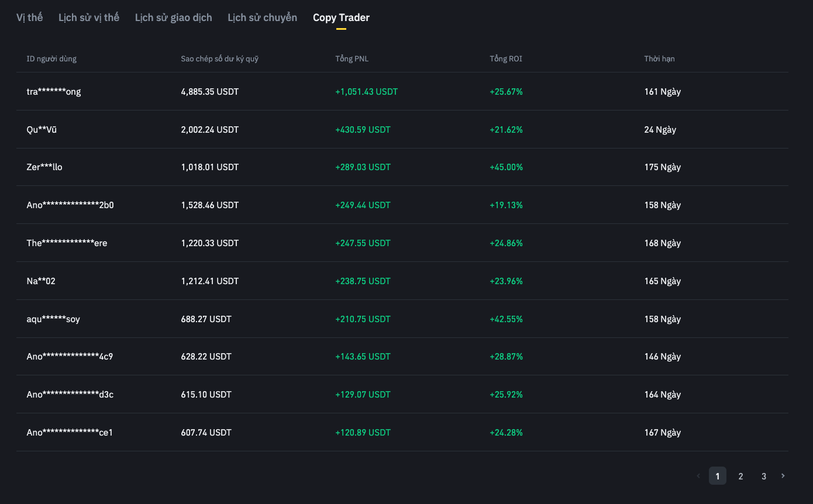The width and height of the screenshot is (813, 504).
Task: Go to page 2
Action: pyautogui.click(x=740, y=476)
